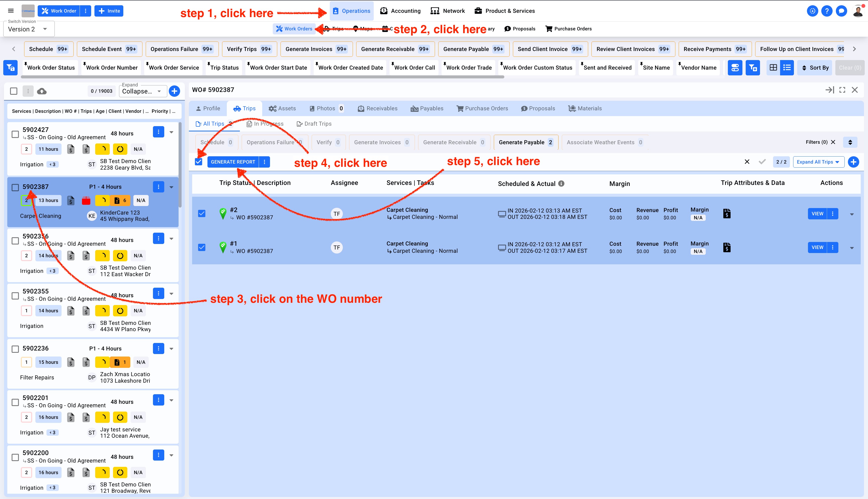This screenshot has width=868, height=499.
Task: Expand the work order 5902236 card arrow
Action: click(171, 348)
